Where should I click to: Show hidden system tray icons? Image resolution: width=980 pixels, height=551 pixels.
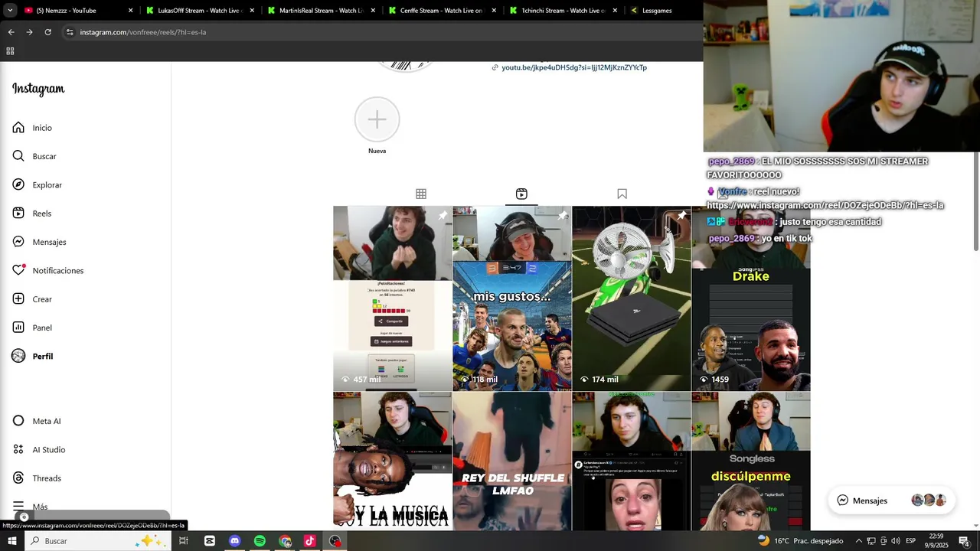[x=858, y=541]
